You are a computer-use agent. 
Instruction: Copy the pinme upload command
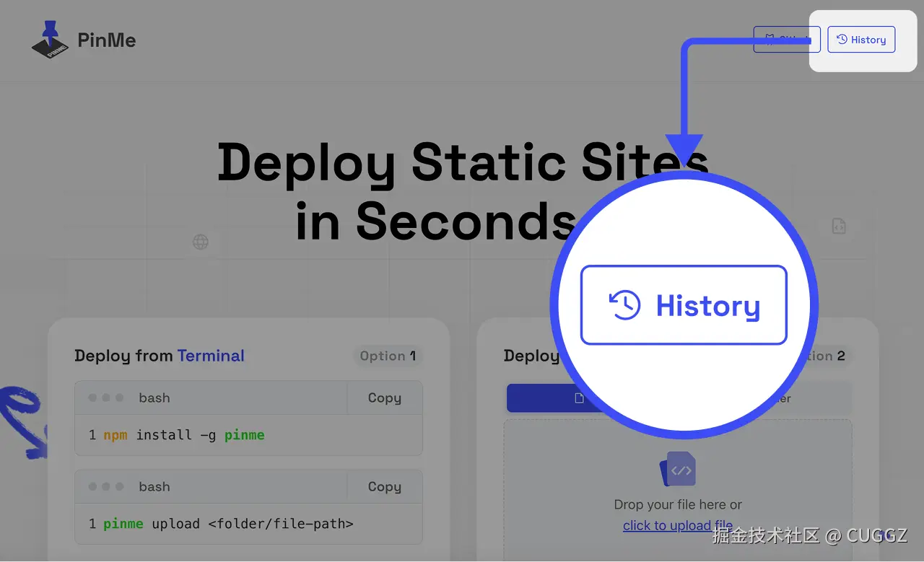pos(384,487)
